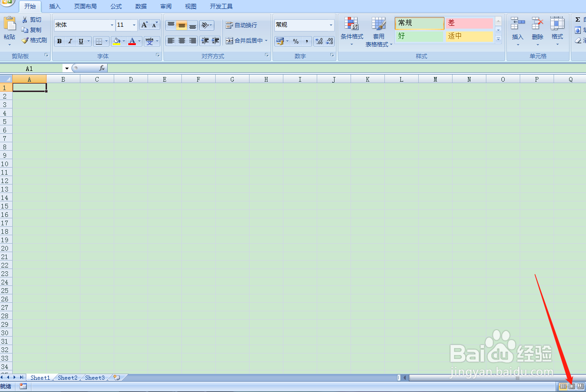This screenshot has height=392, width=586.
Task: Set bottom vertical alignment
Action: 193,25
